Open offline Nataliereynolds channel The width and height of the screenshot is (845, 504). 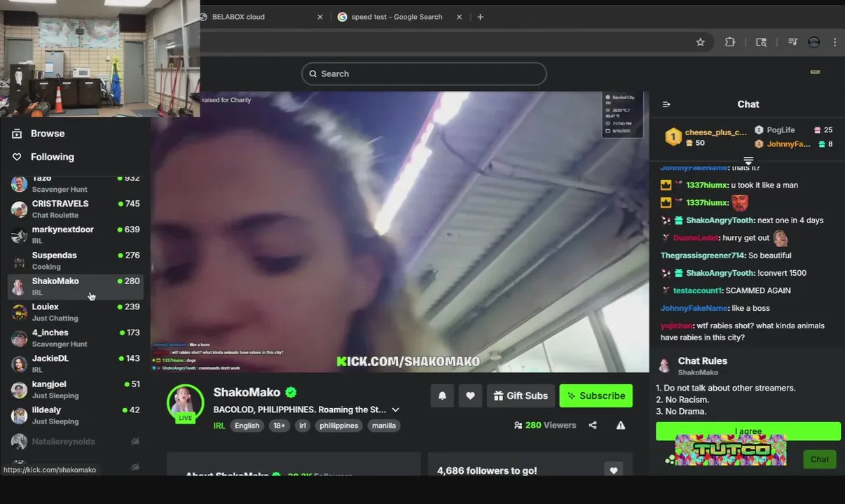(76, 442)
